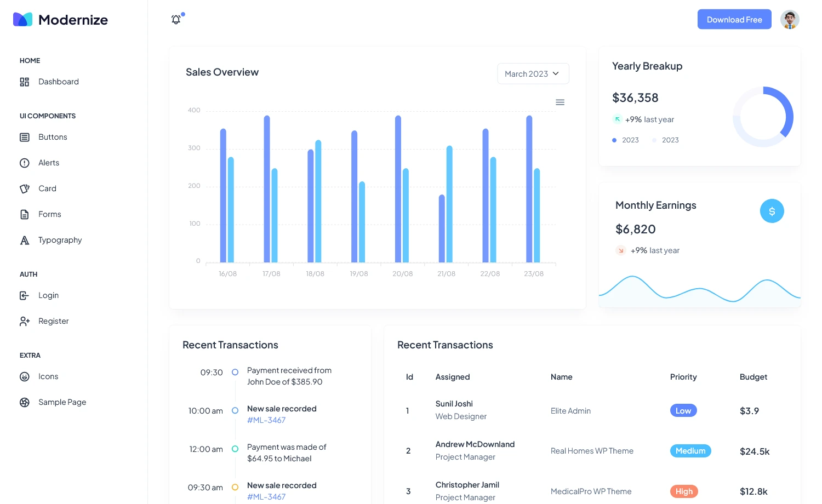Open the Monthly Earnings dollar icon
This screenshot has width=822, height=504.
(x=772, y=210)
